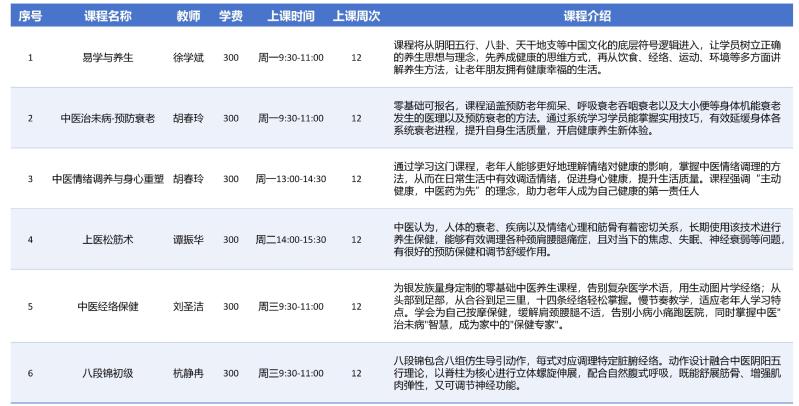The height and width of the screenshot is (406, 799).
Task: Select the time slot 周一13:00-14:30
Action: pos(290,179)
